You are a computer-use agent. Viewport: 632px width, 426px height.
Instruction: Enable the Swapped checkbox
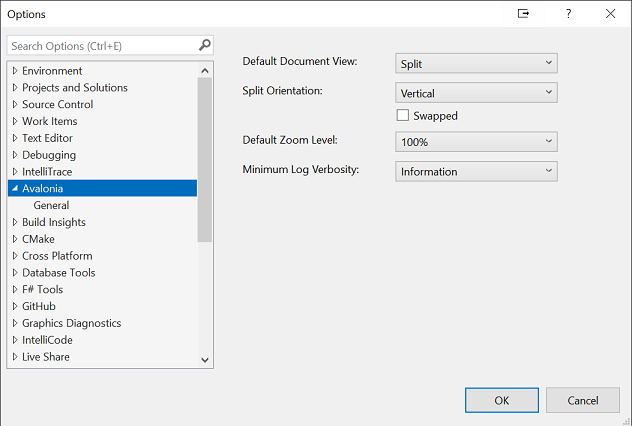[x=403, y=116]
